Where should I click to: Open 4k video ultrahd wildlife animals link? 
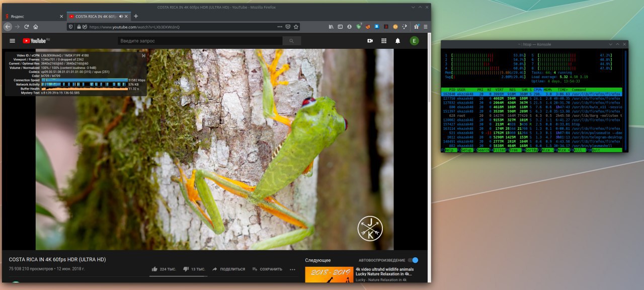384,272
